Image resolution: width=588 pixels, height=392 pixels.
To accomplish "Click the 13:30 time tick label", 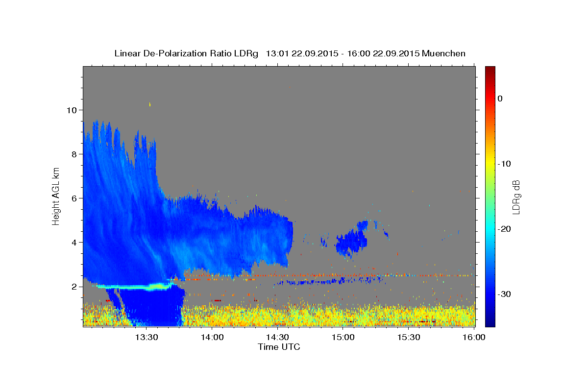I will pos(147,338).
